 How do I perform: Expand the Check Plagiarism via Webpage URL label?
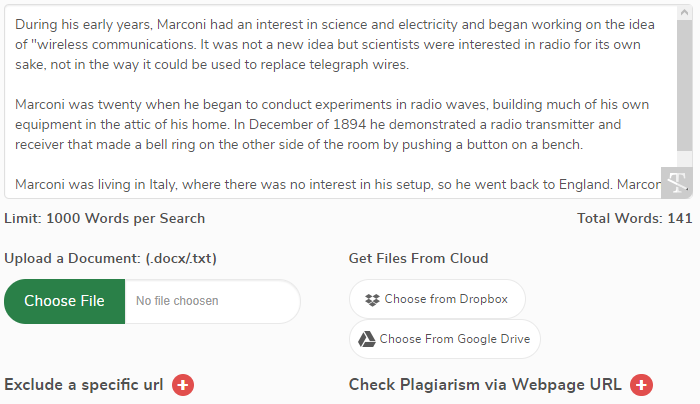coord(485,385)
